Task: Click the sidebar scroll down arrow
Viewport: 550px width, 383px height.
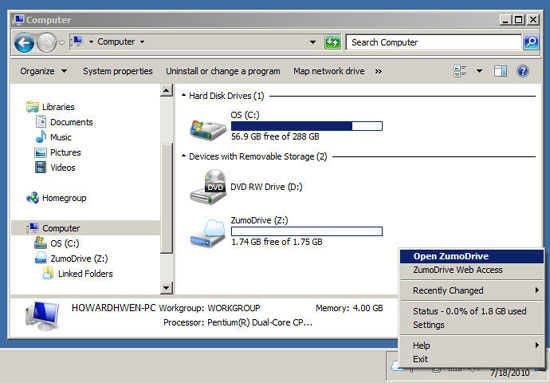Action: coord(167,288)
